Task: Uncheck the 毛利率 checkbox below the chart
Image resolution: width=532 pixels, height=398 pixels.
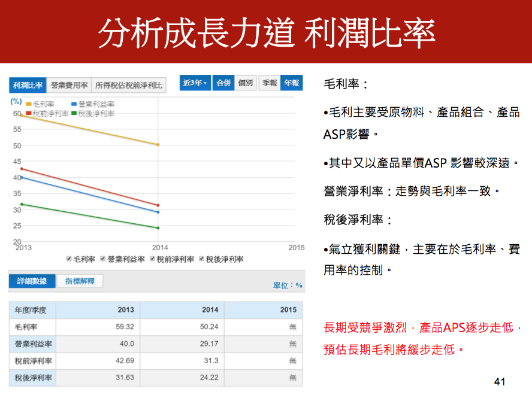Action: pos(69,259)
